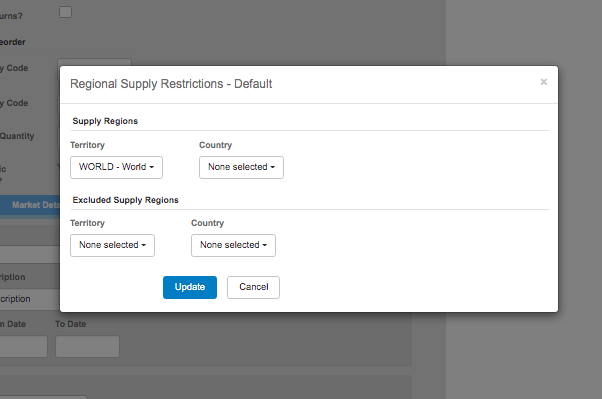Focus the From Date input field
This screenshot has width=602, height=399.
tap(23, 346)
